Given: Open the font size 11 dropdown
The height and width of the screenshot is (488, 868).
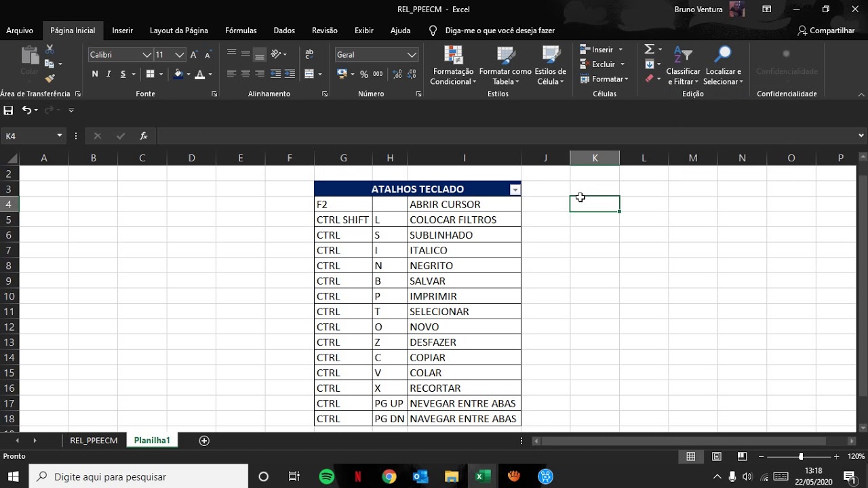Looking at the screenshot, I should 180,55.
